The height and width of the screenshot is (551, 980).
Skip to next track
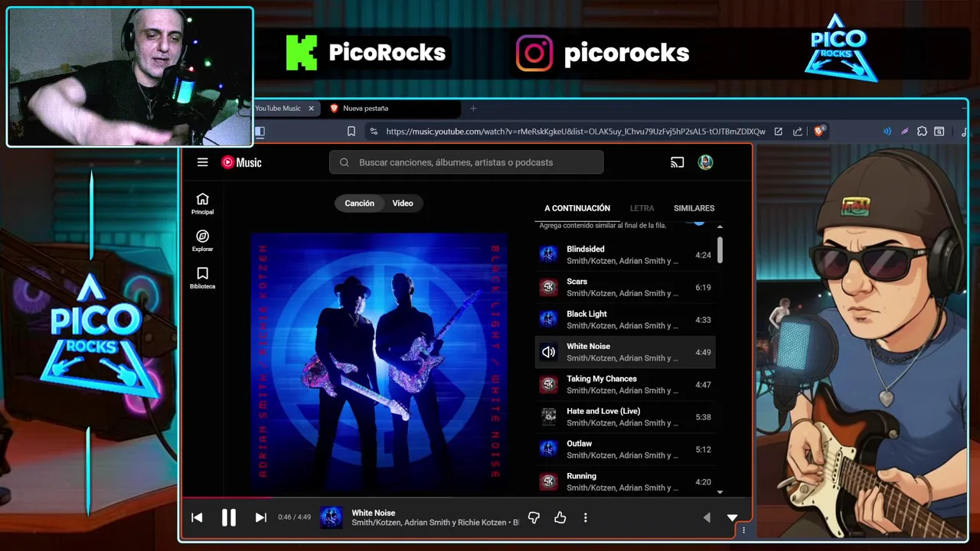point(260,517)
